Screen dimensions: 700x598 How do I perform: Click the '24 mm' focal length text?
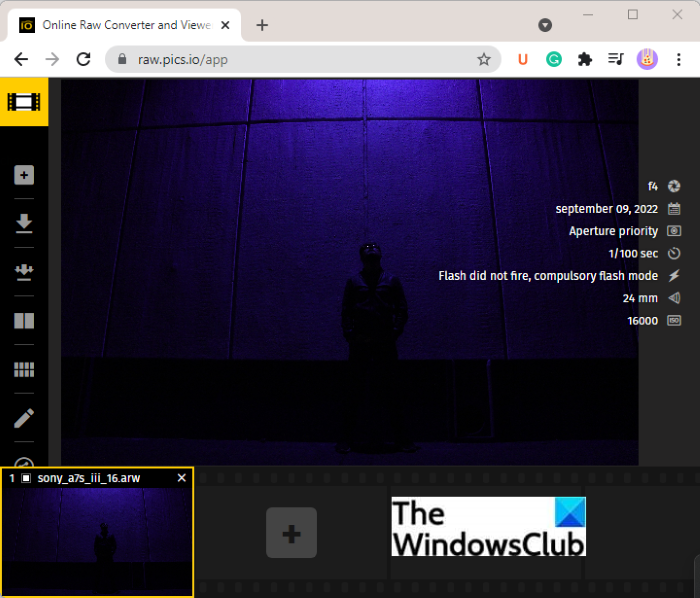(640, 298)
